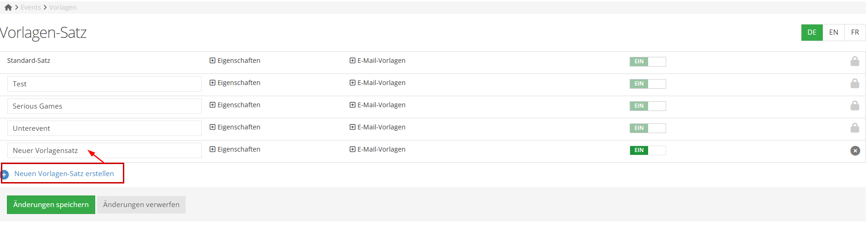868x226 pixels.
Task: Click the blue plus add icon
Action: click(5, 175)
